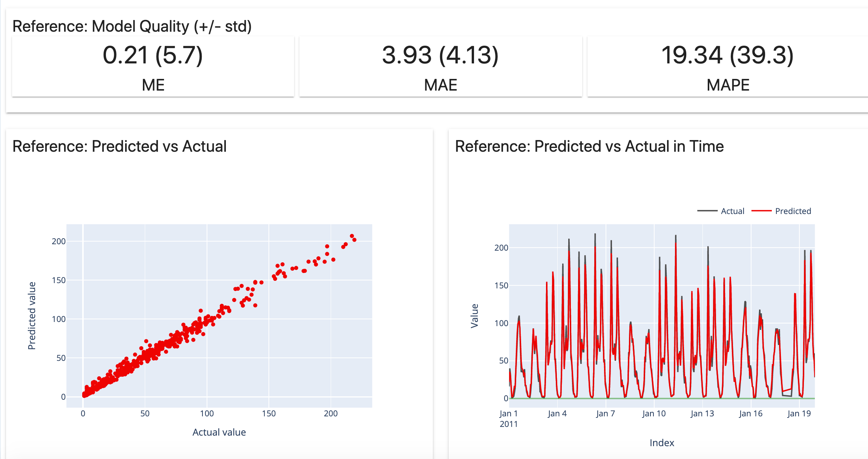The width and height of the screenshot is (868, 459).
Task: Click the MAPE value 19.34 (39.3)
Action: click(727, 55)
